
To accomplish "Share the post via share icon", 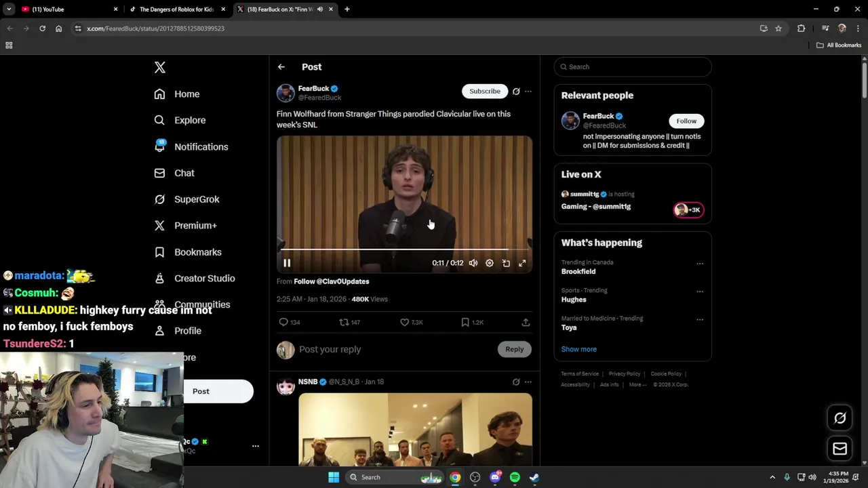I will pyautogui.click(x=526, y=323).
